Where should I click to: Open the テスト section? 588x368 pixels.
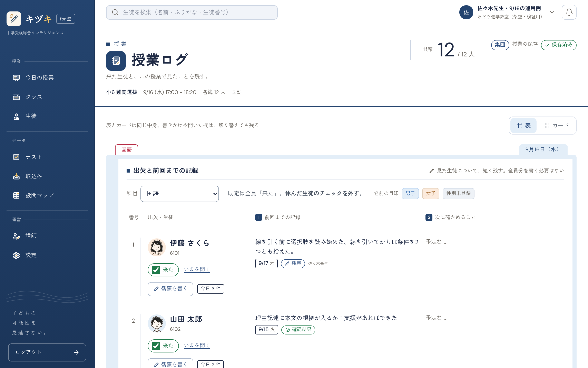pyautogui.click(x=47, y=157)
